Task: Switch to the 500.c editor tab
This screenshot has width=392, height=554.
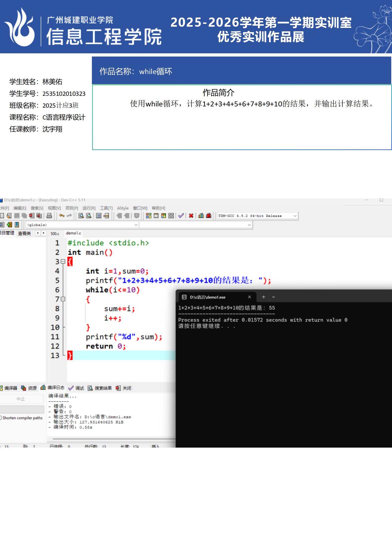Action: [x=55, y=234]
